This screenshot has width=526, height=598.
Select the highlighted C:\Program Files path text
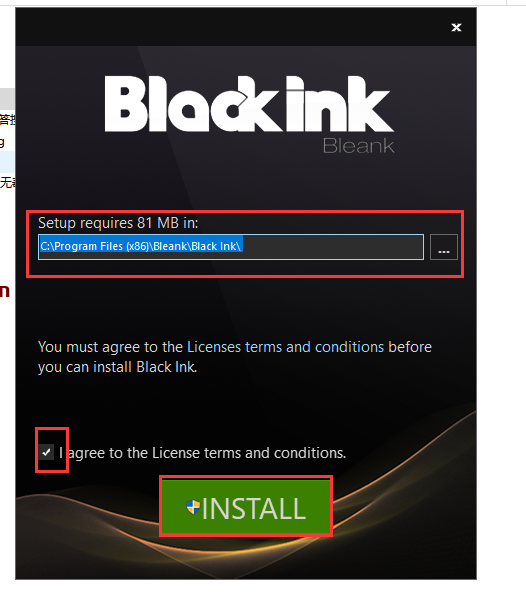tap(141, 246)
